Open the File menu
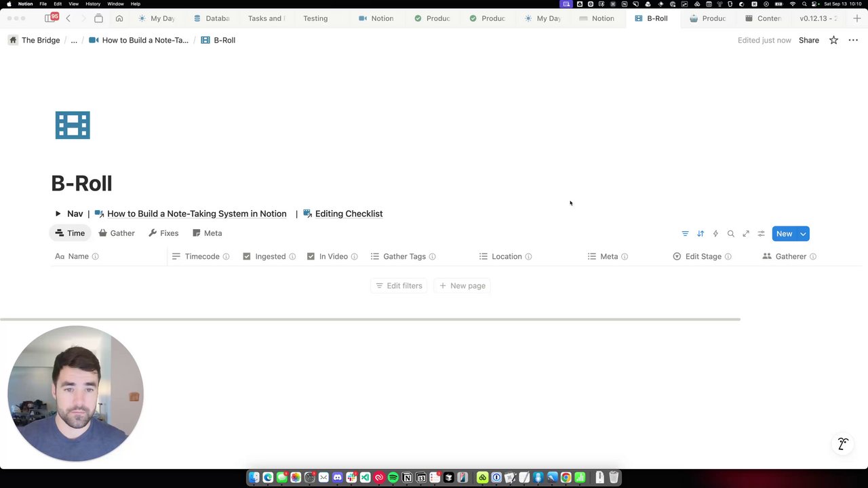 point(43,4)
